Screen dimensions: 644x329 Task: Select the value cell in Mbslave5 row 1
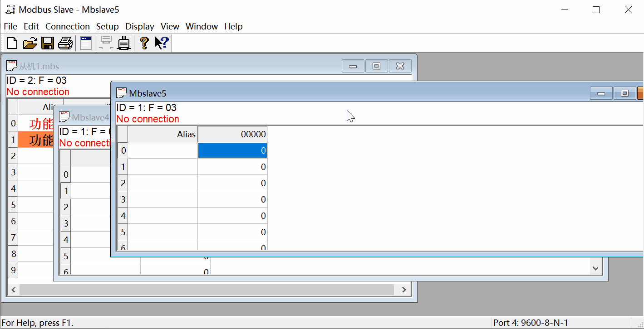coord(232,167)
